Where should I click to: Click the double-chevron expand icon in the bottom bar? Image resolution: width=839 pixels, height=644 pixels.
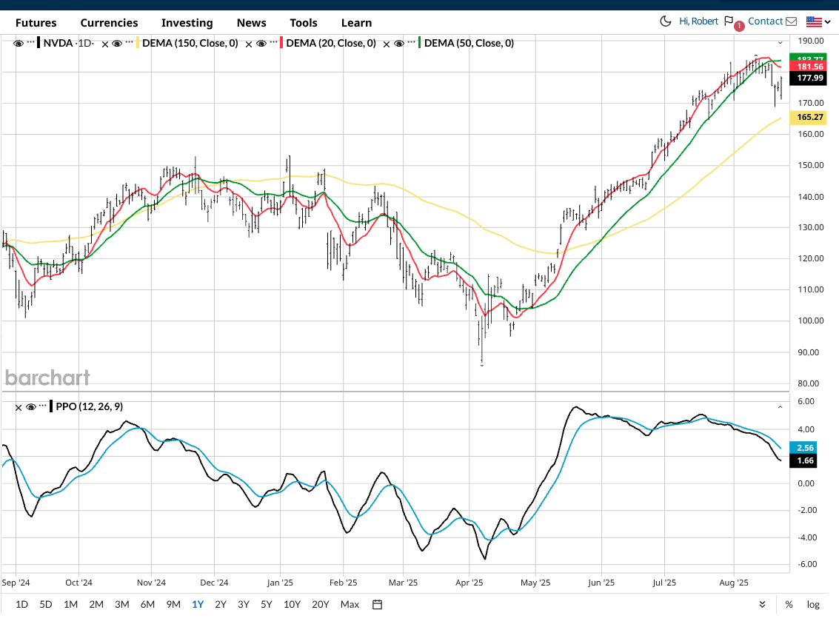pyautogui.click(x=762, y=605)
